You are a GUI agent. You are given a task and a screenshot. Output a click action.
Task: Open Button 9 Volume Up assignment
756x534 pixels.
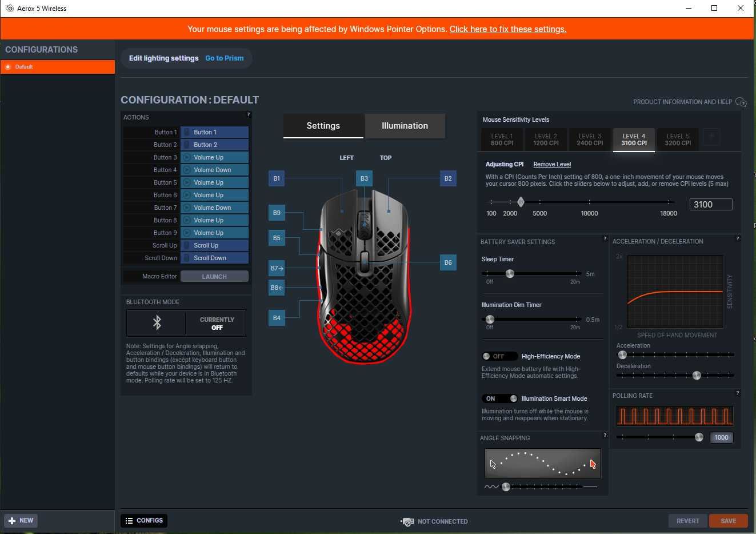pyautogui.click(x=214, y=233)
